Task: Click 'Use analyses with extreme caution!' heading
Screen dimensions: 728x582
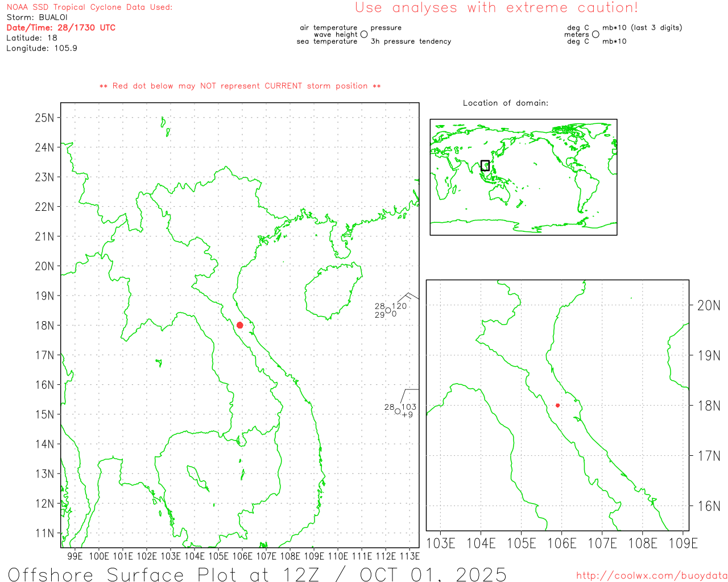Action: tap(496, 8)
